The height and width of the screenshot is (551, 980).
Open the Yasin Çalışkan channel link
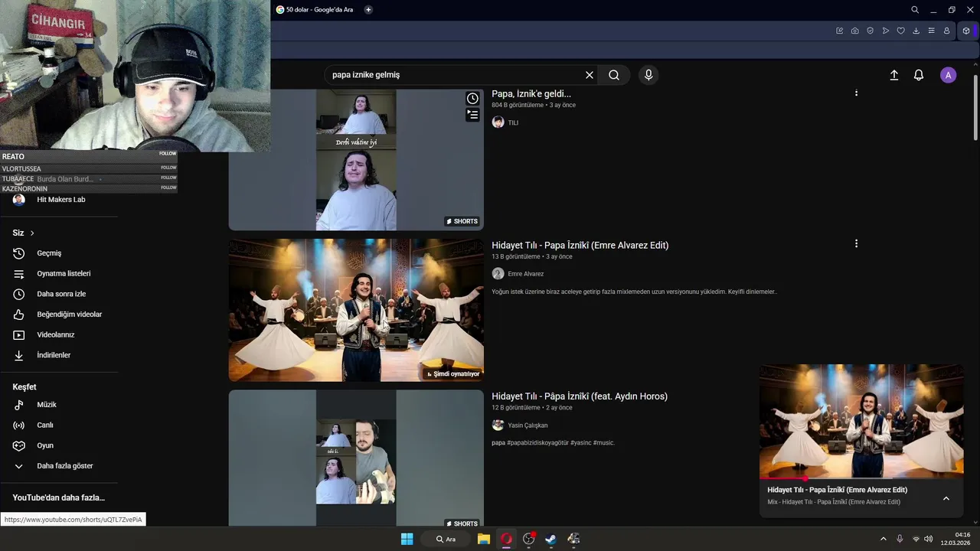(x=528, y=425)
